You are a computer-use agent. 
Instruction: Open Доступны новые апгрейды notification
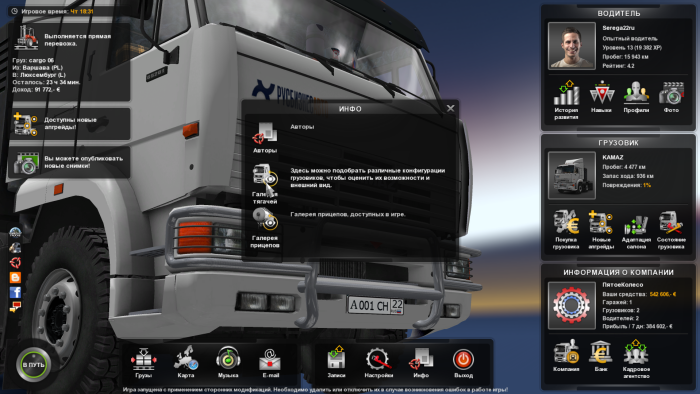[x=69, y=124]
